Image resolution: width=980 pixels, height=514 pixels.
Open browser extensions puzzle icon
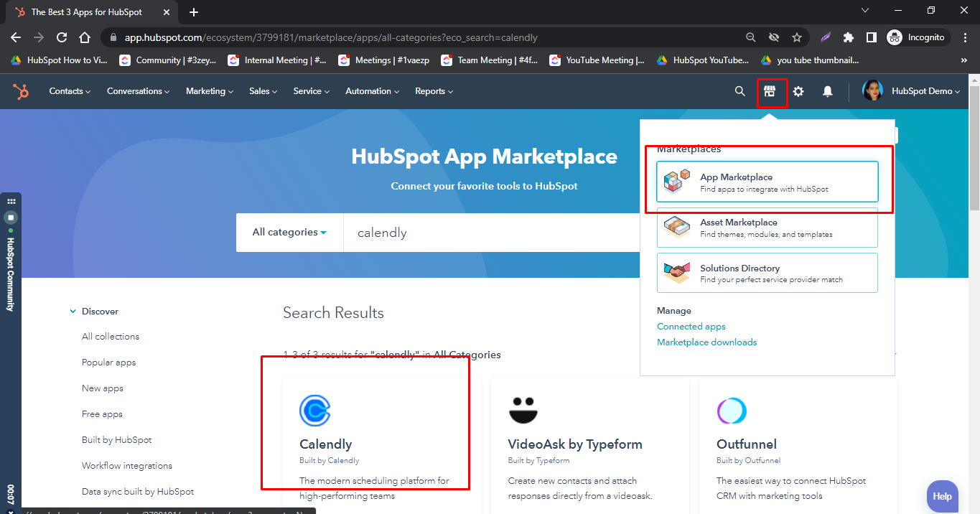(849, 37)
